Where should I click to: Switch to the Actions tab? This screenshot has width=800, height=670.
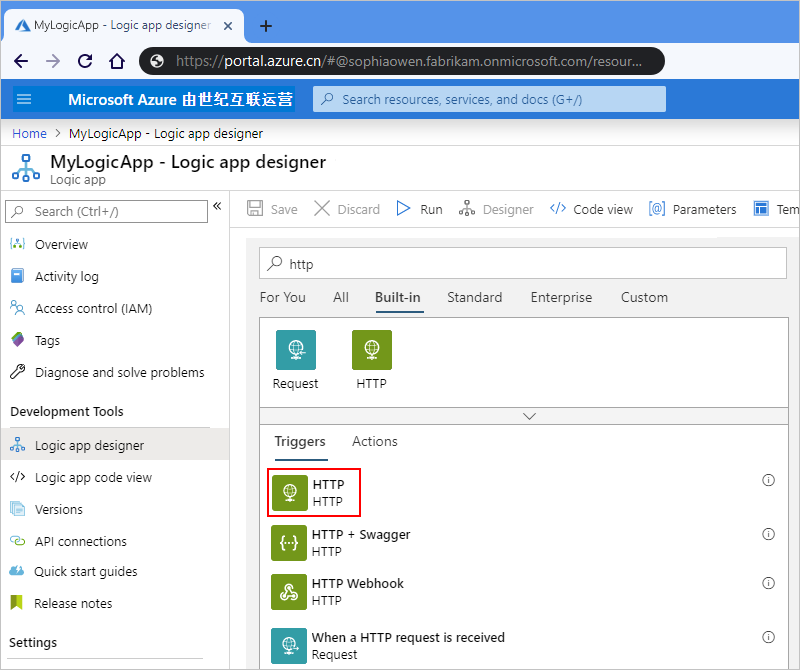point(374,442)
